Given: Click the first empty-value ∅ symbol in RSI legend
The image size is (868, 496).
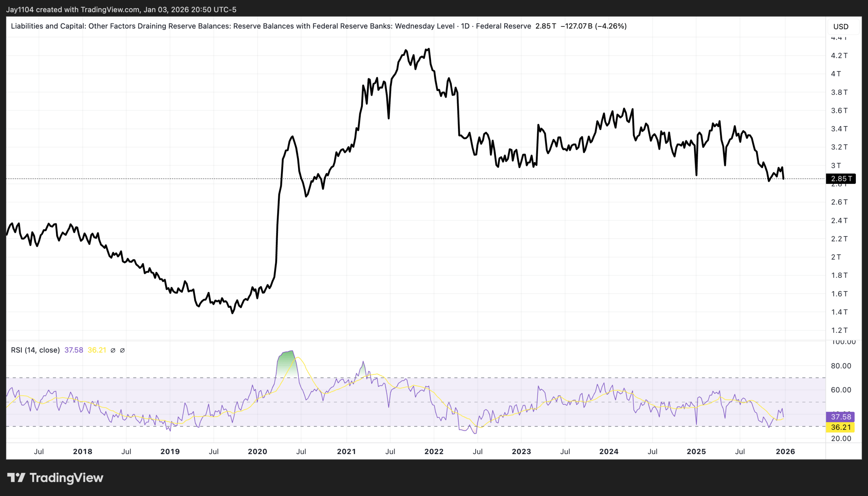Looking at the screenshot, I should 113,350.
